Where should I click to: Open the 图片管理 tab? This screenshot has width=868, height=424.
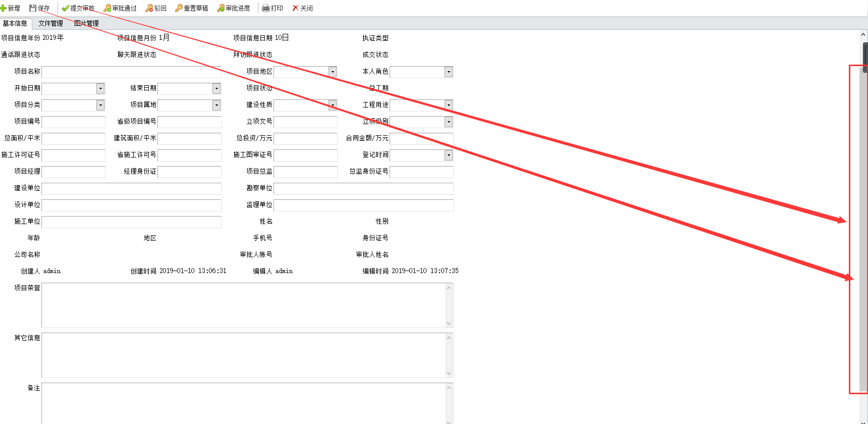86,23
